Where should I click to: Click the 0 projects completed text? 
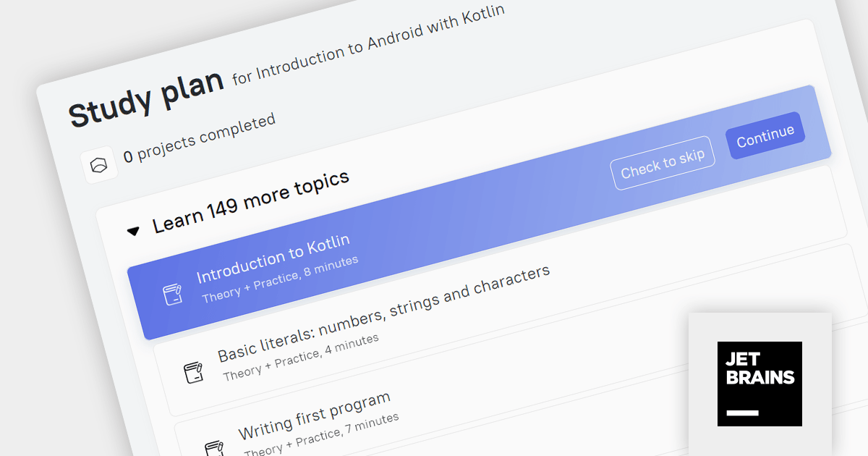tap(200, 138)
